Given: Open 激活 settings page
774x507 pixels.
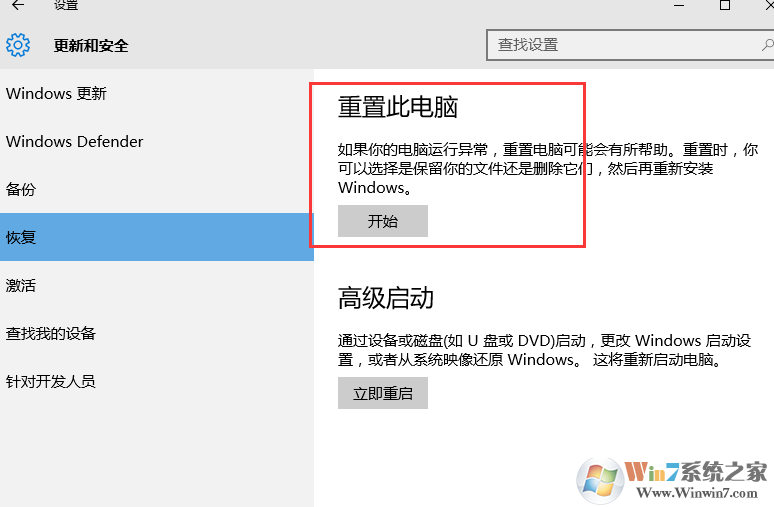Looking at the screenshot, I should pos(156,285).
